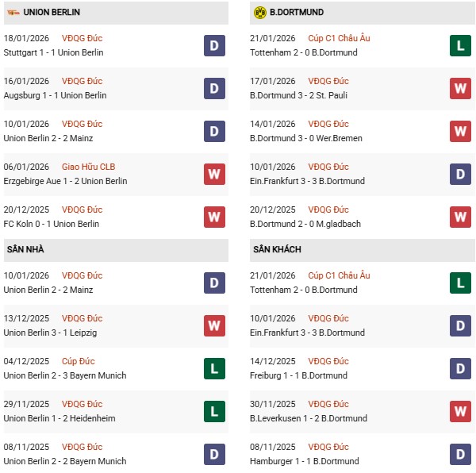This screenshot has width=476, height=473.
Task: Open the Augsburg 1-1 Union Berlin match
Action: pyautogui.click(x=54, y=95)
